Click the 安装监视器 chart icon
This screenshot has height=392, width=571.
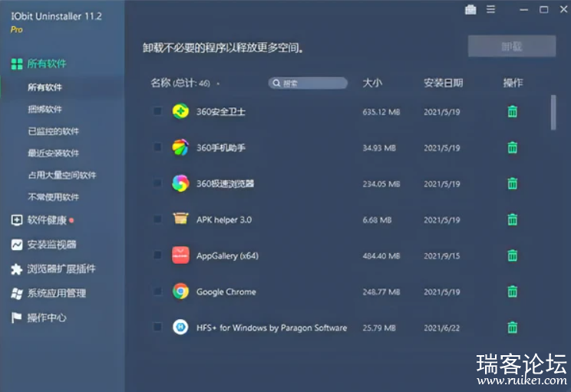(17, 245)
